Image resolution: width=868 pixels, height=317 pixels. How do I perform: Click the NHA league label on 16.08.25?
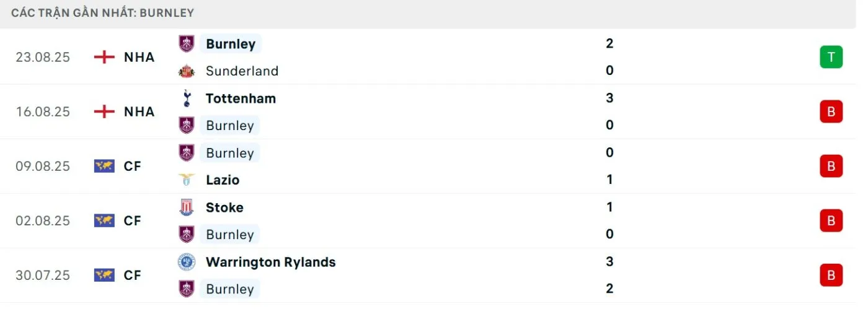(x=139, y=112)
